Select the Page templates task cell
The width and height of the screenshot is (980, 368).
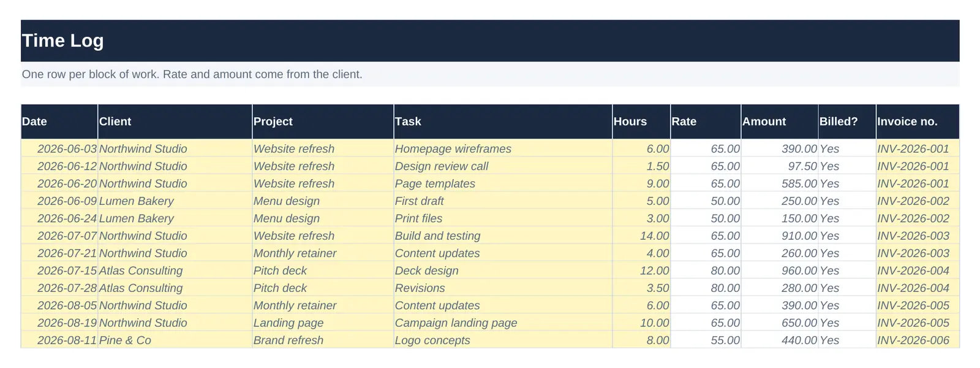click(x=503, y=183)
